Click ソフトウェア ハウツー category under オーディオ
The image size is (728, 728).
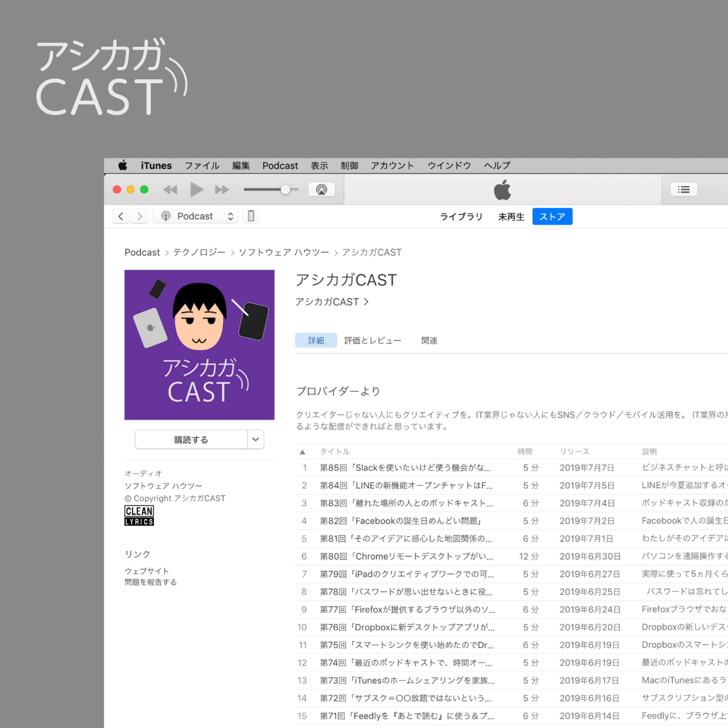point(164,486)
